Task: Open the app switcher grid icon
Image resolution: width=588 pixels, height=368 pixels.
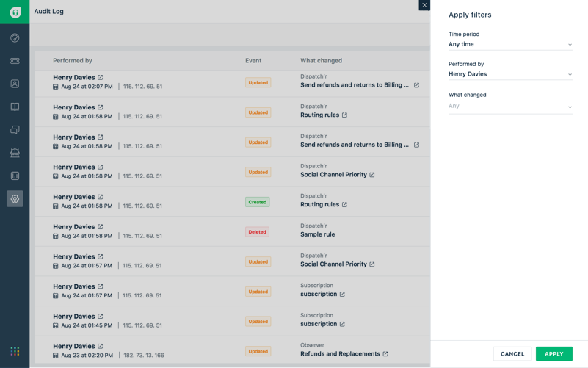Action: pos(15,351)
